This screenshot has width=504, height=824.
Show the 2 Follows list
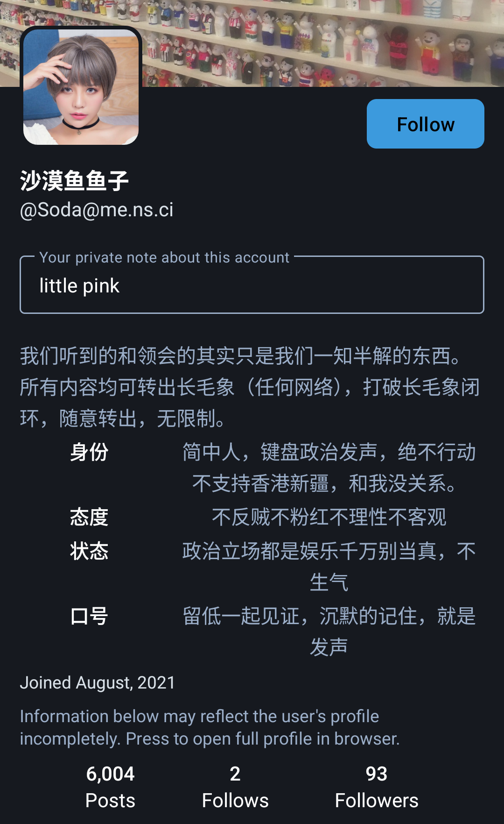pyautogui.click(x=235, y=787)
